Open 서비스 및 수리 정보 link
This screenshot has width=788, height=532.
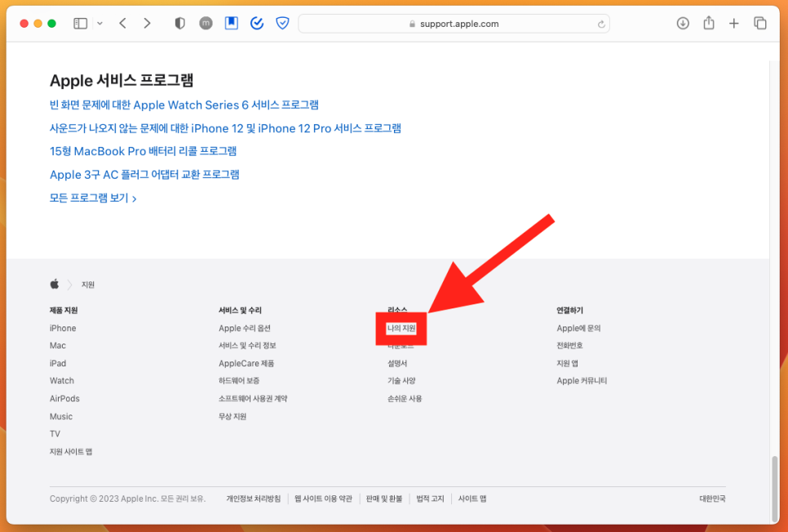click(x=247, y=345)
